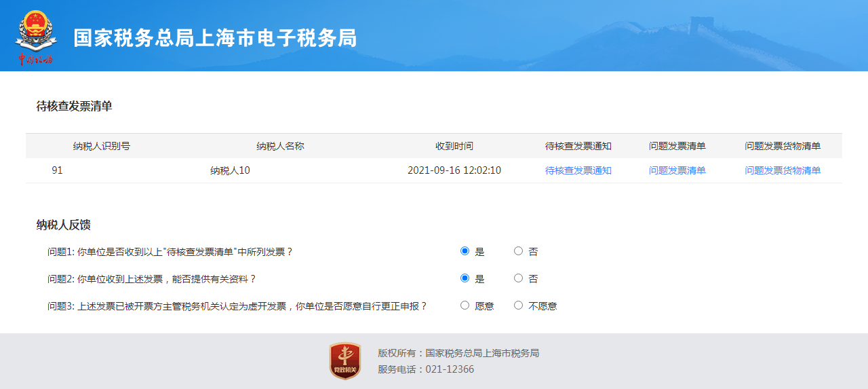
Task: Click the service phone 021-12366 text
Action: pyautogui.click(x=450, y=369)
